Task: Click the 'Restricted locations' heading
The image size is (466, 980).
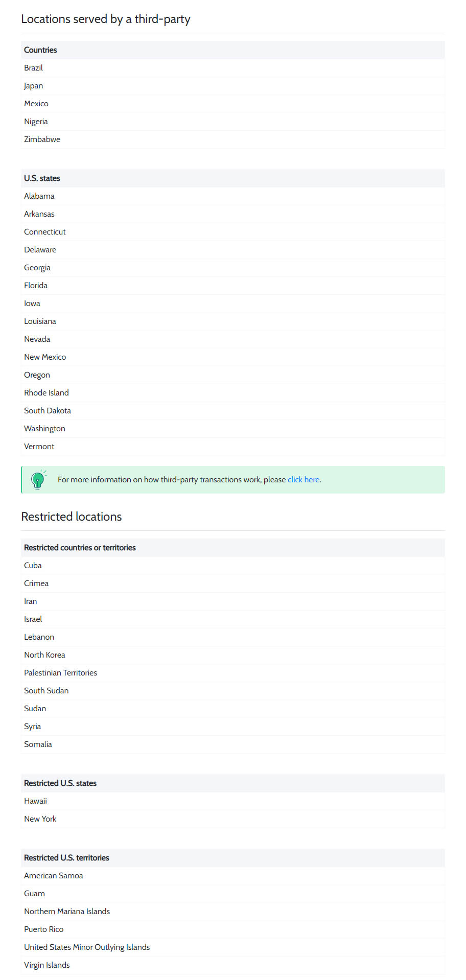Action: (x=72, y=517)
